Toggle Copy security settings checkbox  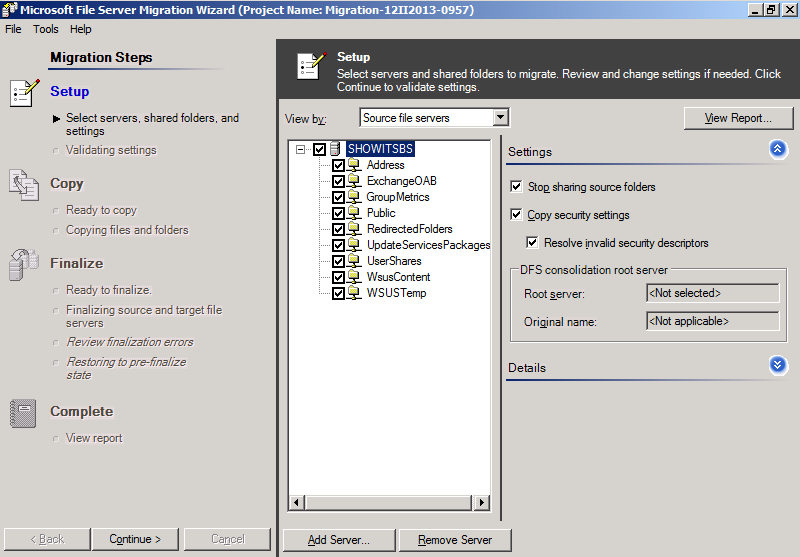tap(516, 215)
